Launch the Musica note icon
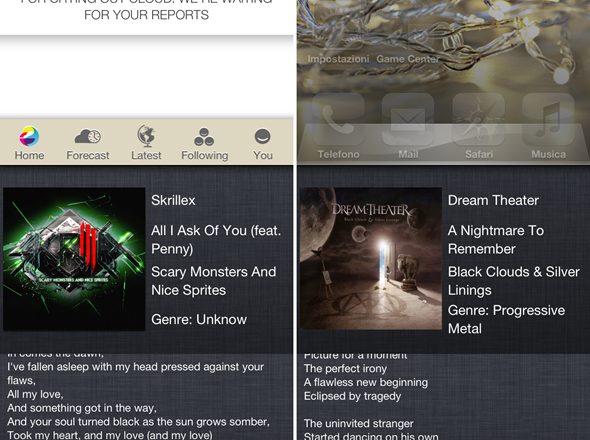The width and height of the screenshot is (590, 440). 548,120
